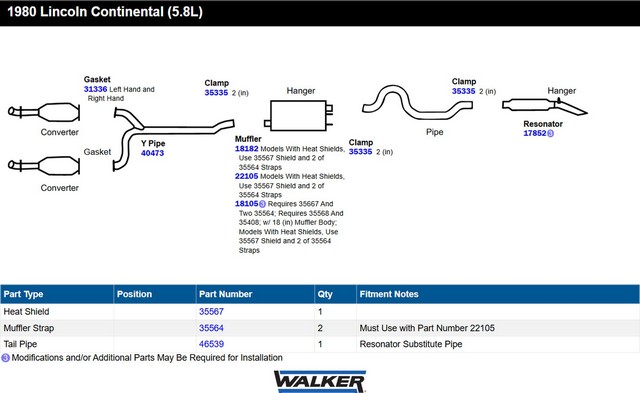Click the upper converter drawing
Viewport: 640px width, 393px height.
(44, 112)
